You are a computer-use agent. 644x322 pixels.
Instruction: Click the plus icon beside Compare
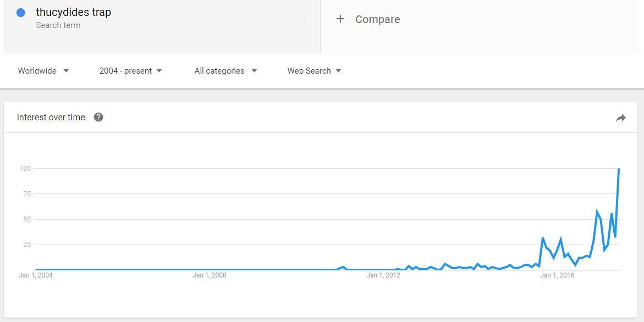(340, 19)
